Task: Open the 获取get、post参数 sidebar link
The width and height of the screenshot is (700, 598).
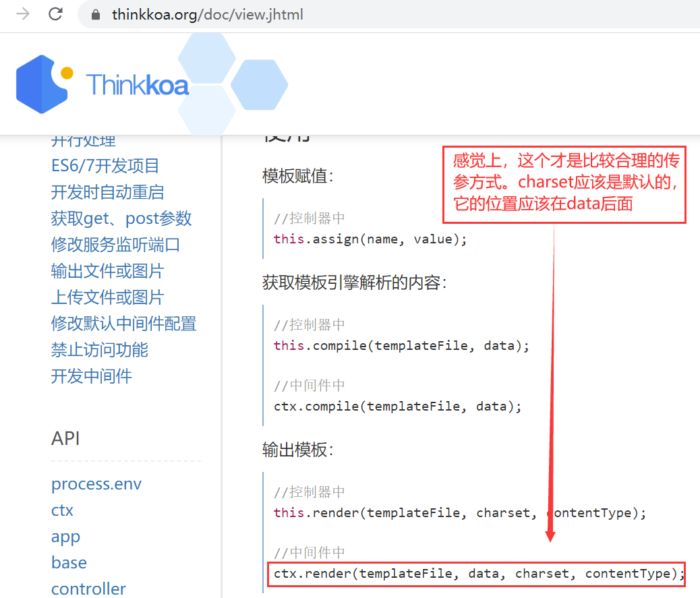Action: (121, 218)
